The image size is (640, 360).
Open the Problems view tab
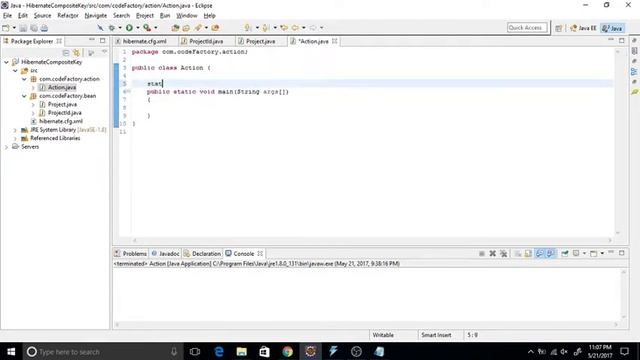point(131,253)
